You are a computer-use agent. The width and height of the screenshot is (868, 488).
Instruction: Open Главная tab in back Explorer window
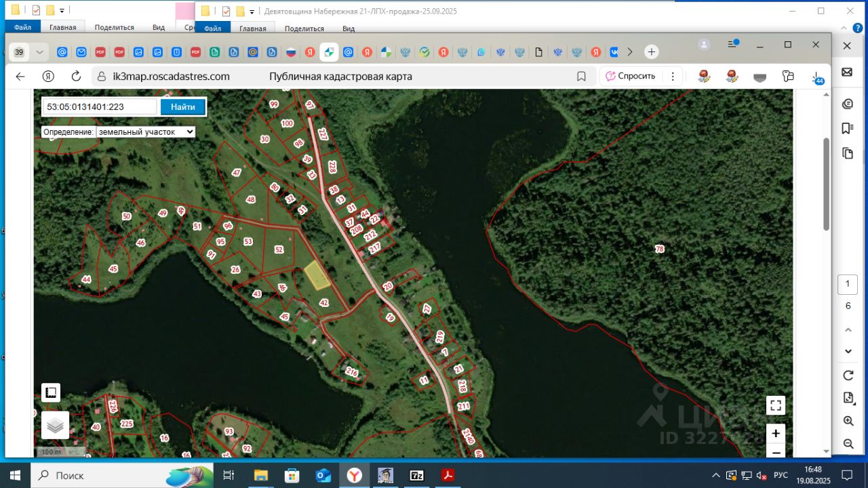[63, 27]
